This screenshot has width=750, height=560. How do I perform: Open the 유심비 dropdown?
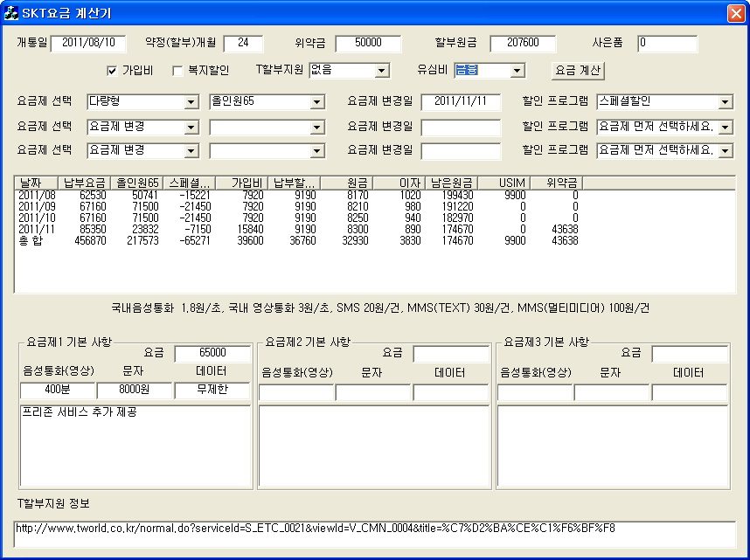(517, 72)
